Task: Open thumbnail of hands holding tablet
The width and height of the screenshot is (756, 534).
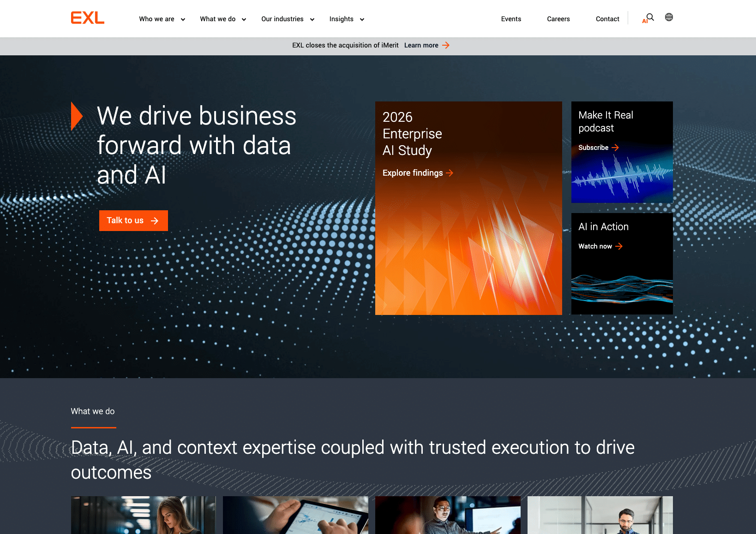Action: pos(295,515)
